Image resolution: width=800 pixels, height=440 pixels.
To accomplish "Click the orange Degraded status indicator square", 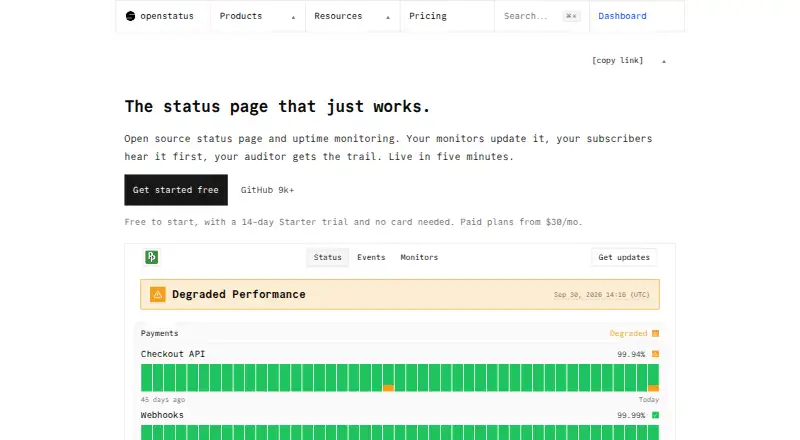I will tap(656, 333).
